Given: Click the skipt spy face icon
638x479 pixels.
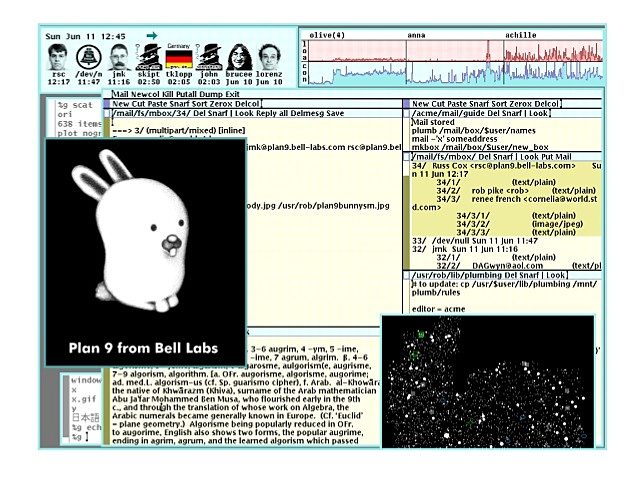Looking at the screenshot, I should (x=149, y=57).
